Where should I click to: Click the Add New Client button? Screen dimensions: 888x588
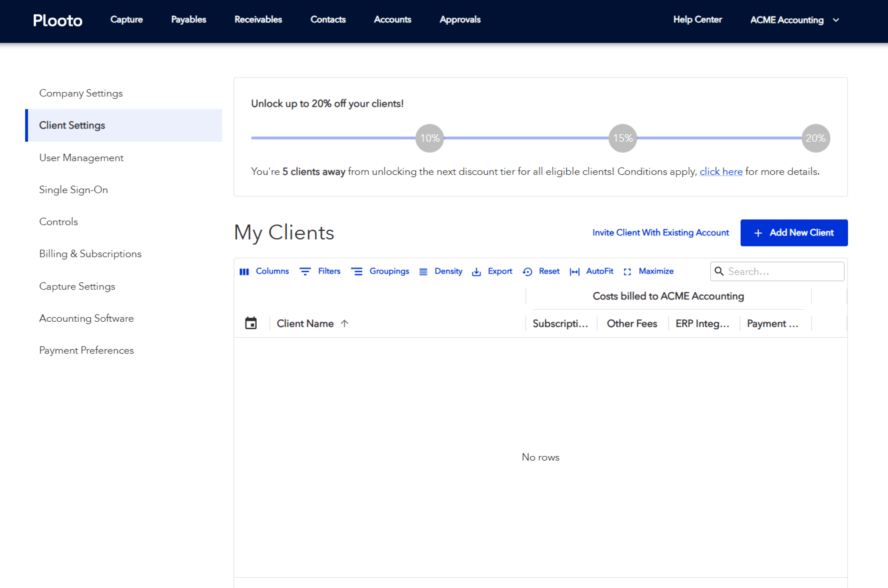coord(793,233)
